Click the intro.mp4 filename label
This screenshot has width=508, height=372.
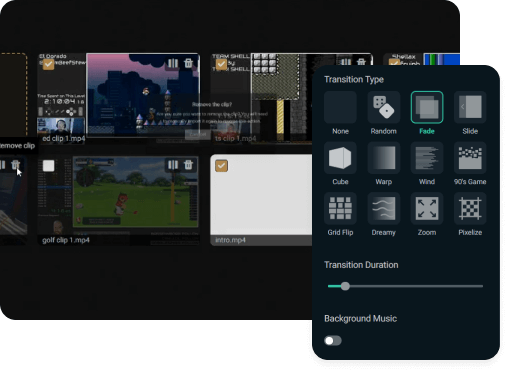coord(230,240)
